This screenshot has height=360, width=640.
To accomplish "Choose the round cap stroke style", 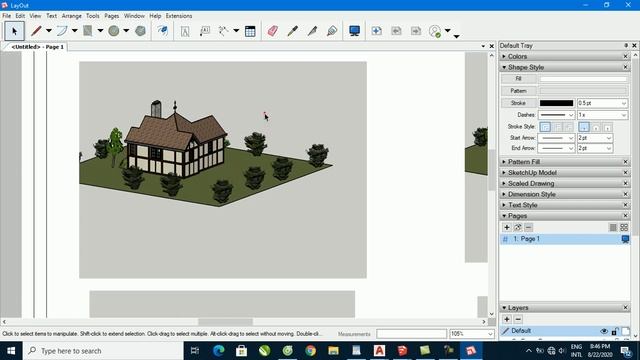I will point(596,127).
